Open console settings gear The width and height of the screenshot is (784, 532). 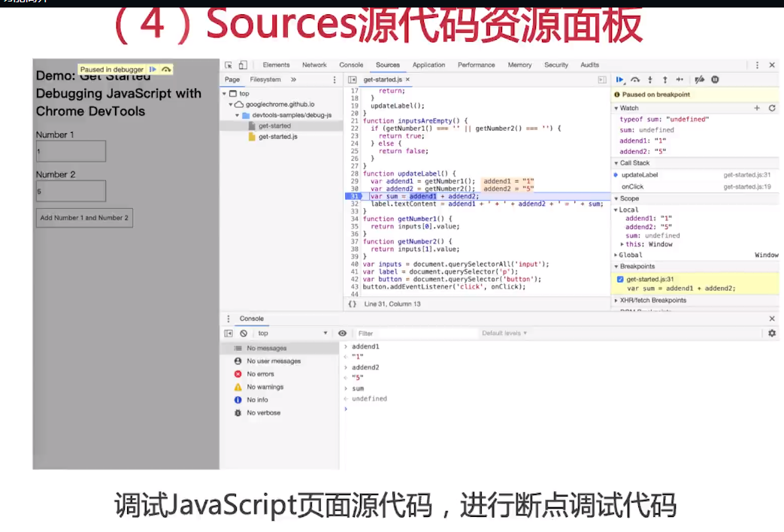(x=772, y=333)
